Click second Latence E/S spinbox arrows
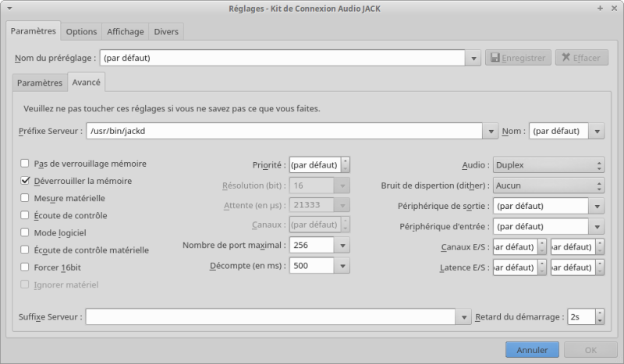Image resolution: width=624 pixels, height=364 pixels. (600, 267)
